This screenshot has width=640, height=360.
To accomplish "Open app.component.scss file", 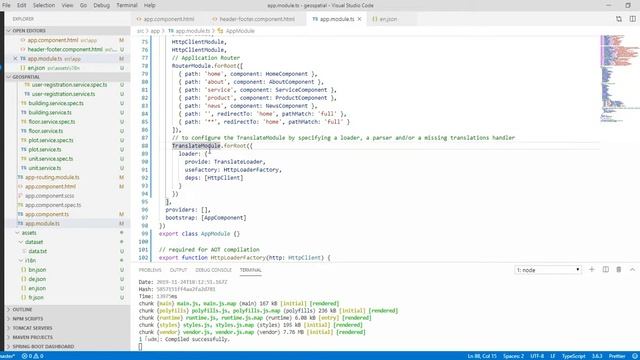I will click(x=49, y=196).
